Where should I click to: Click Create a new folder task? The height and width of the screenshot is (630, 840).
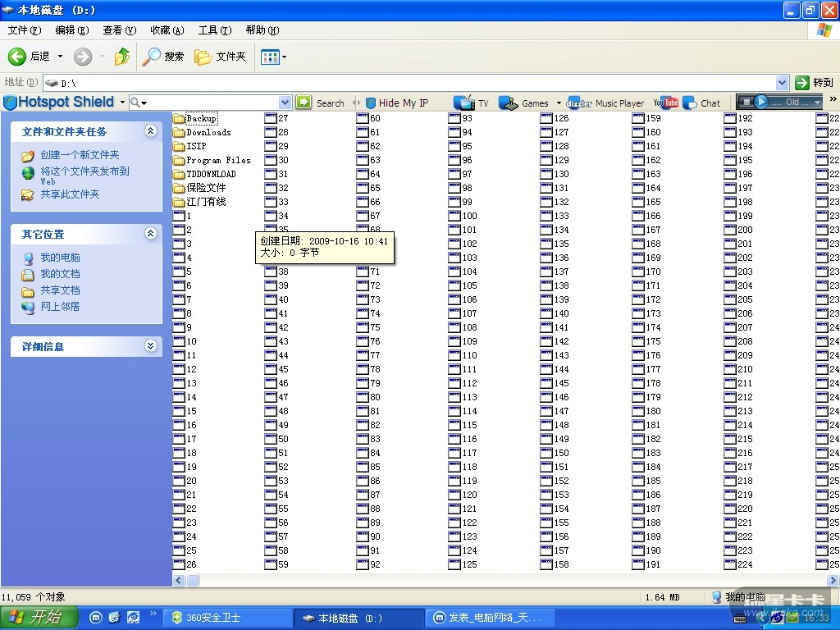(80, 155)
